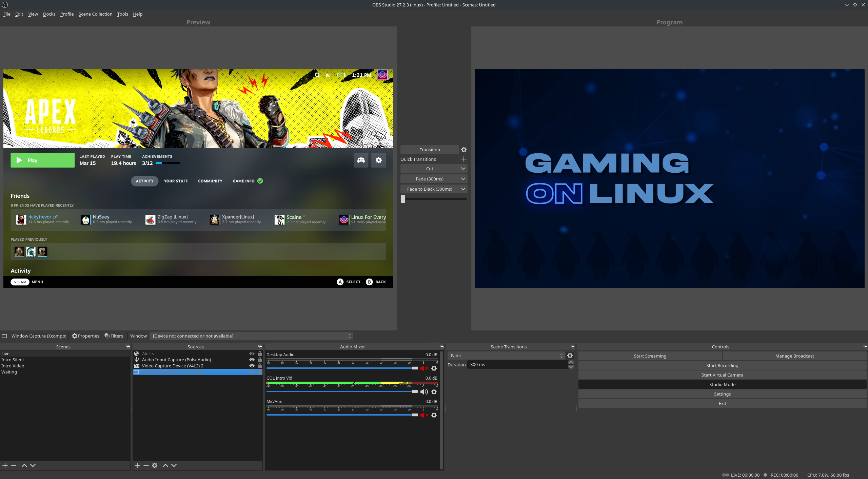This screenshot has width=868, height=479.
Task: Open the Docks menu
Action: (x=49, y=14)
